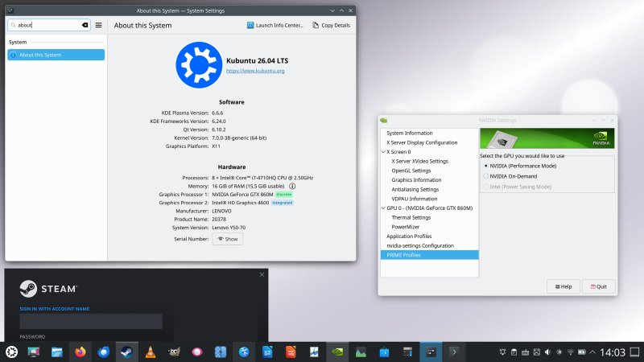Screen dimensions: 644x362
Task: Click Help in NVIDIA Settings
Action: pyautogui.click(x=563, y=286)
